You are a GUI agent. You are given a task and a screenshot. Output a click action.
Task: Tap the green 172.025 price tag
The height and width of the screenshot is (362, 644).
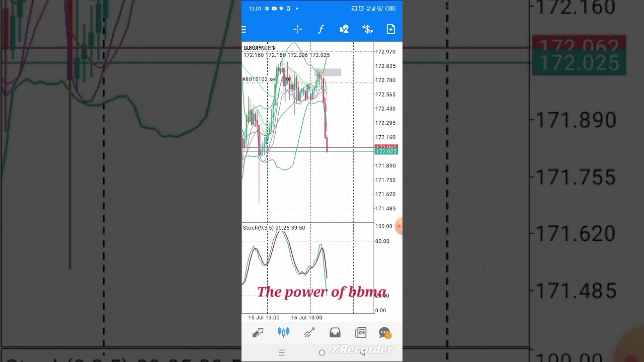(x=386, y=151)
